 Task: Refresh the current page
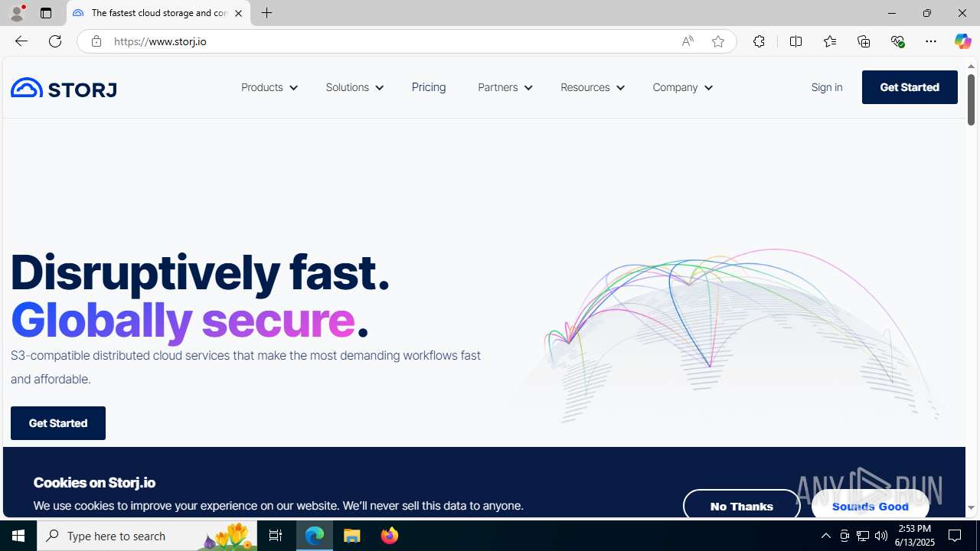pyautogui.click(x=55, y=41)
